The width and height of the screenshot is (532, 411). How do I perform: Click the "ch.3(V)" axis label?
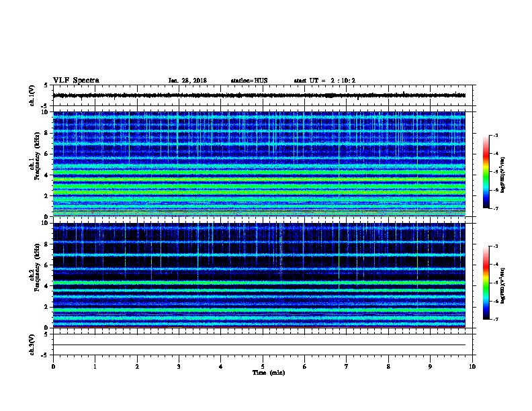(x=32, y=345)
